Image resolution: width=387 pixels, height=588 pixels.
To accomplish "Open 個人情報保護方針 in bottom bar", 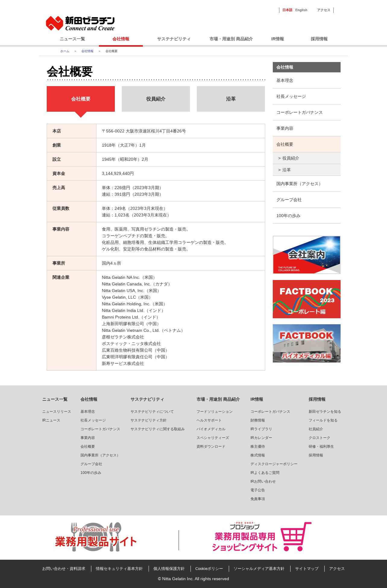I will [169, 569].
